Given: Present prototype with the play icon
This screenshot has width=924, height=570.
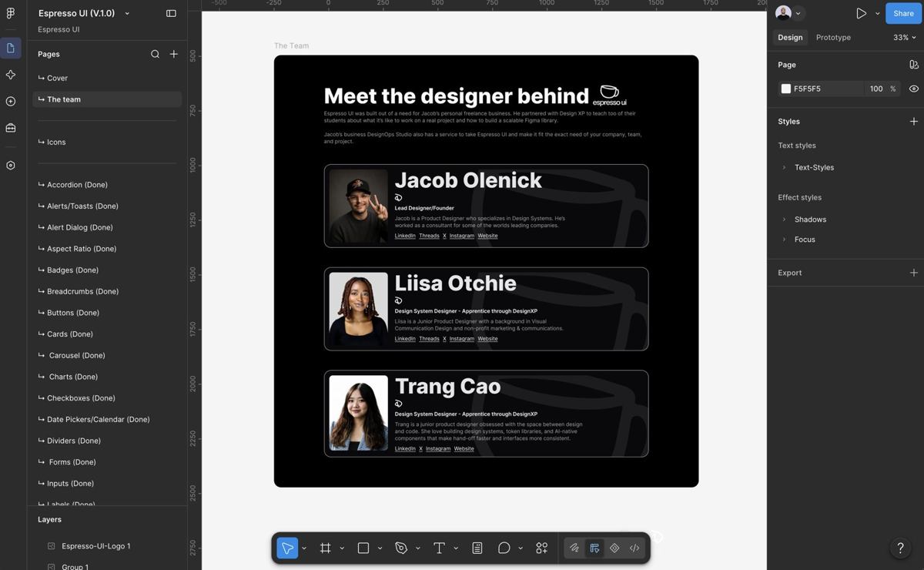Looking at the screenshot, I should point(861,13).
